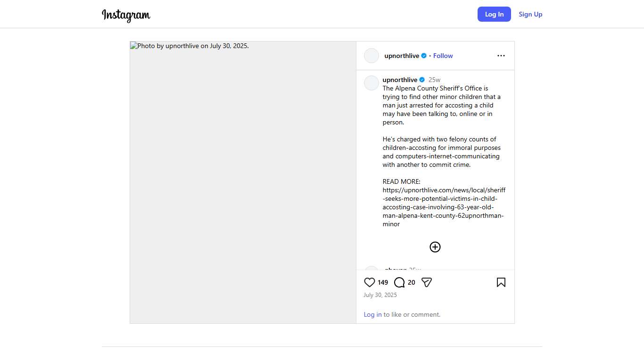Open comments via the speech bubble icon
Image resolution: width=644 pixels, height=362 pixels.
(x=399, y=282)
